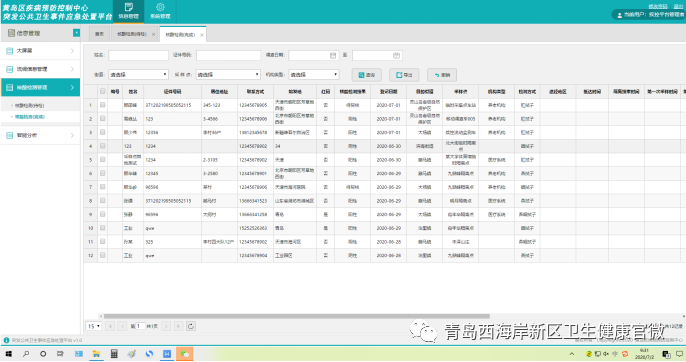Close the 核酸检测(完成) tab with its X
Image resolution: width=686 pixels, height=362 pixels.
click(202, 35)
